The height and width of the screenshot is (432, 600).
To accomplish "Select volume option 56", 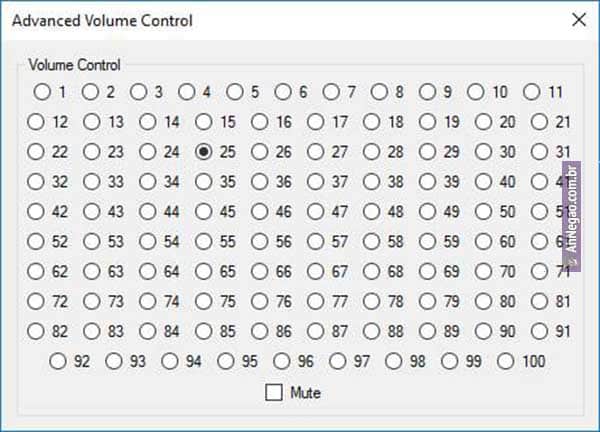I will point(260,242).
